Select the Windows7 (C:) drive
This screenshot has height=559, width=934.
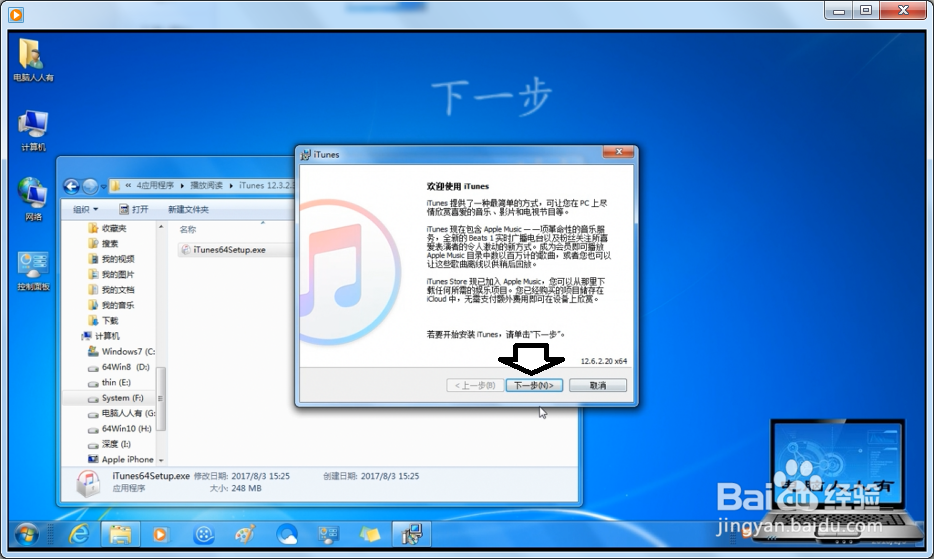[x=122, y=351]
